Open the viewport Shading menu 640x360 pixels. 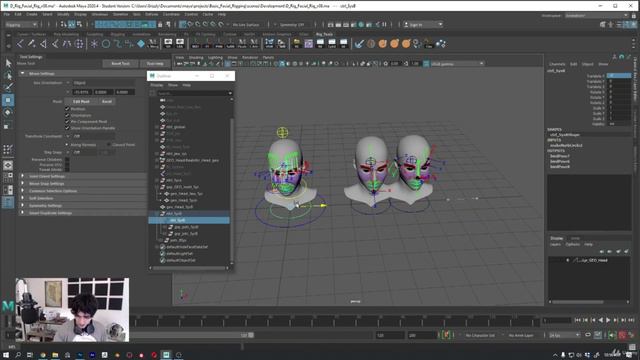pos(196,58)
